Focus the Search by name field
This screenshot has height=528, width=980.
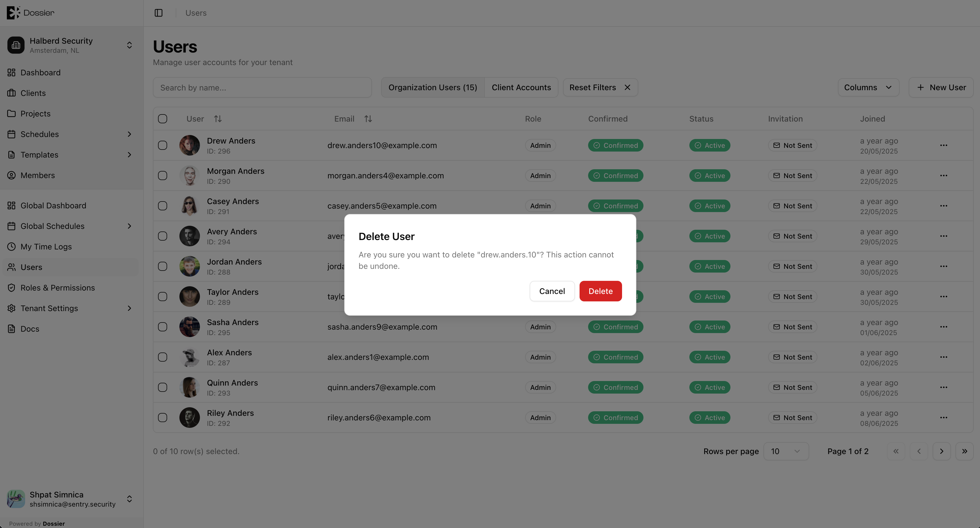tap(262, 88)
